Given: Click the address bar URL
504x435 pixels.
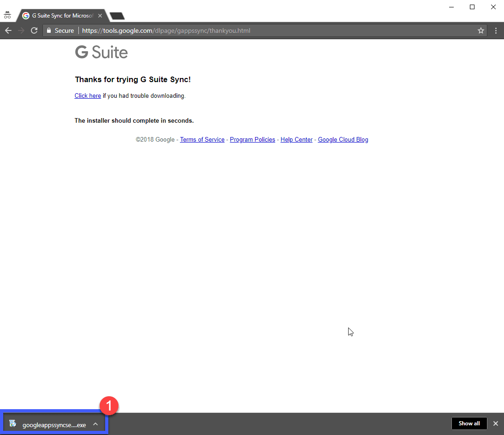Looking at the screenshot, I should (166, 30).
